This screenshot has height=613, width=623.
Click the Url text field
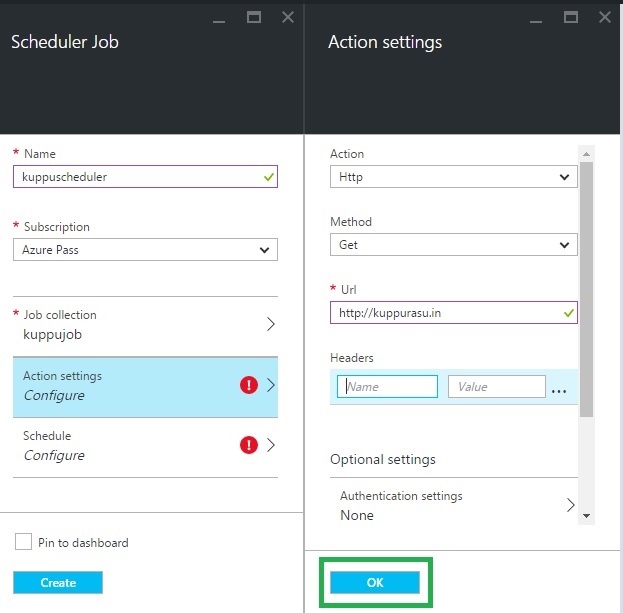click(x=445, y=313)
